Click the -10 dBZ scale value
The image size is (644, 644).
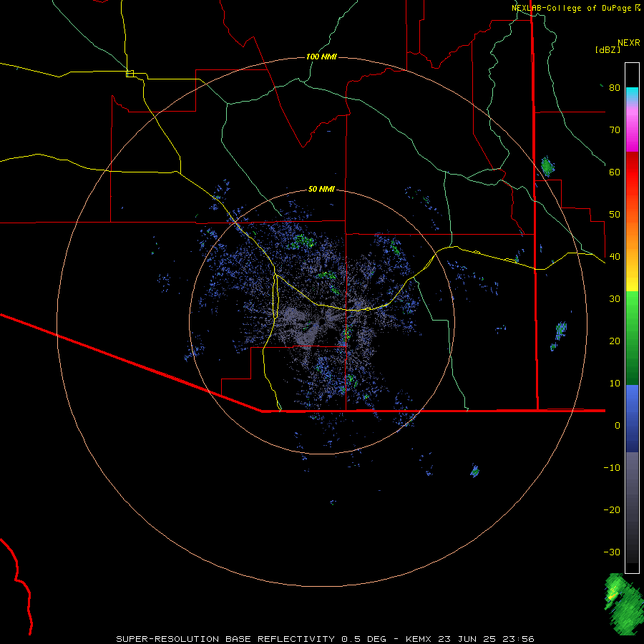tap(612, 467)
